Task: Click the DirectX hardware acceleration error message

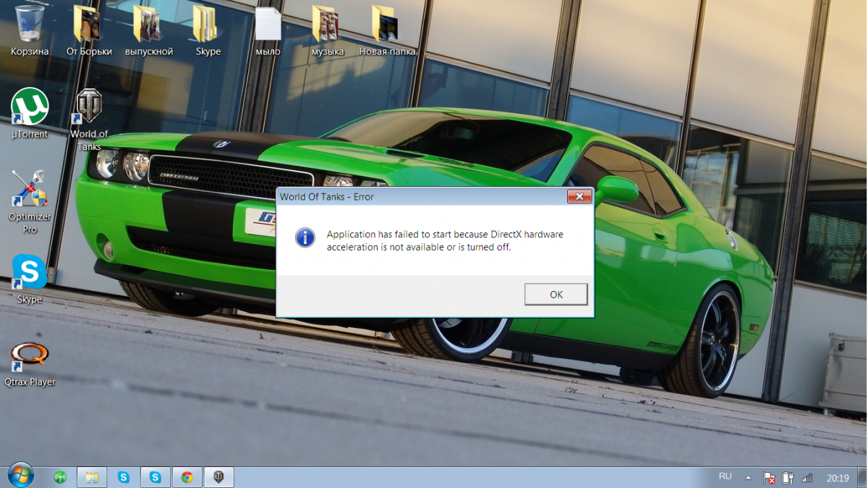Action: click(445, 241)
